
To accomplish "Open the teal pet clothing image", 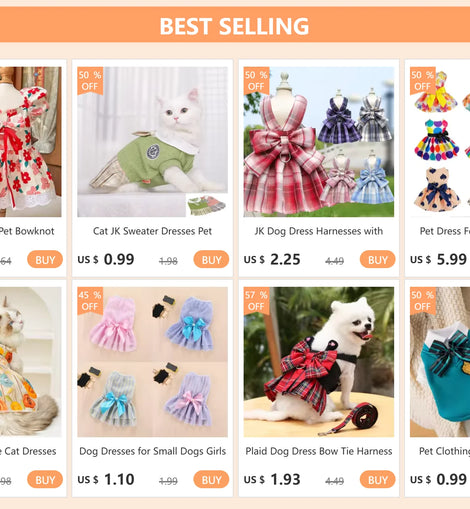I will click(440, 362).
